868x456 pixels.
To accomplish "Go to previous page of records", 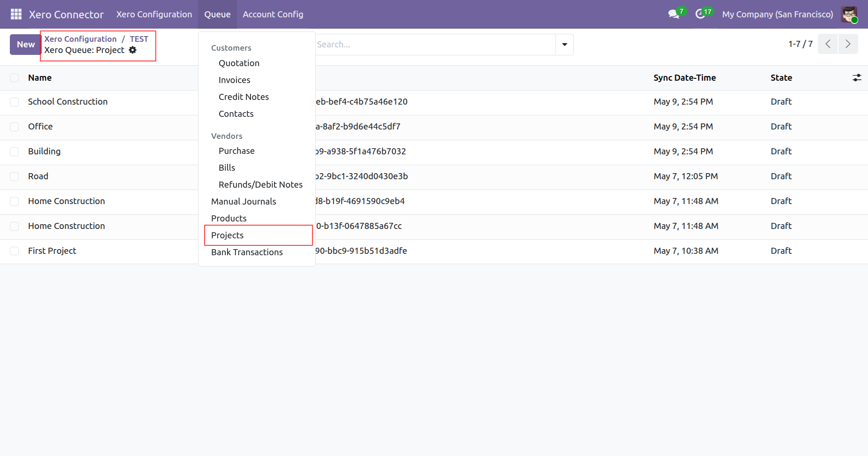I will click(828, 44).
